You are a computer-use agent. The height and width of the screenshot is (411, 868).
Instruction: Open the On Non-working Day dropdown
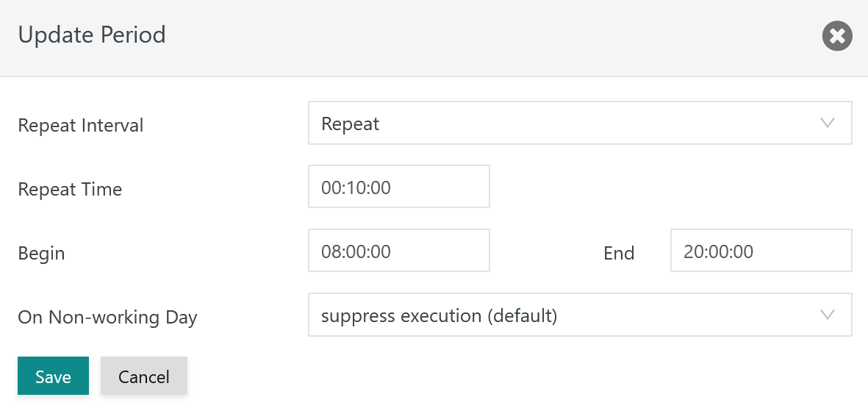580,315
